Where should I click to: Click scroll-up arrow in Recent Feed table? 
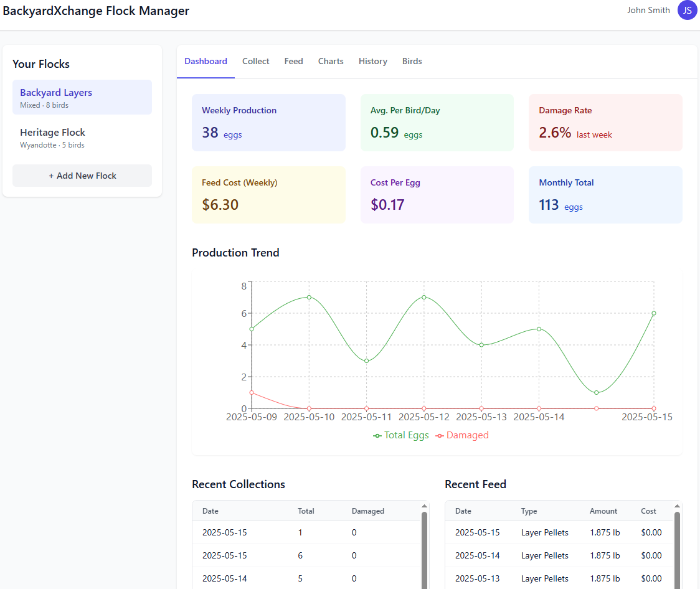[677, 506]
